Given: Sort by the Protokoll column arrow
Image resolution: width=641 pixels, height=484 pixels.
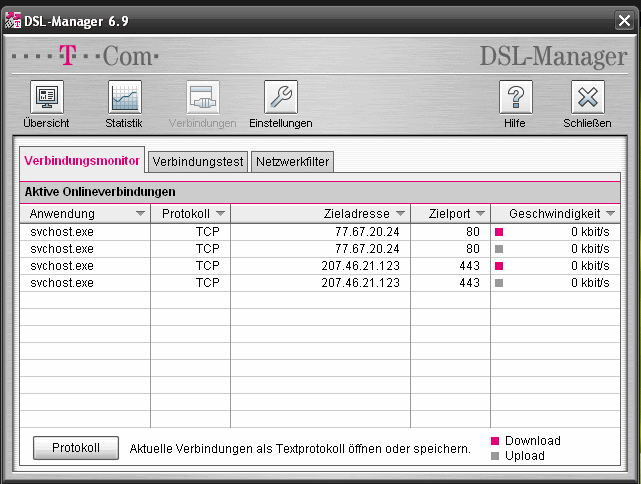Looking at the screenshot, I should pyautogui.click(x=220, y=213).
